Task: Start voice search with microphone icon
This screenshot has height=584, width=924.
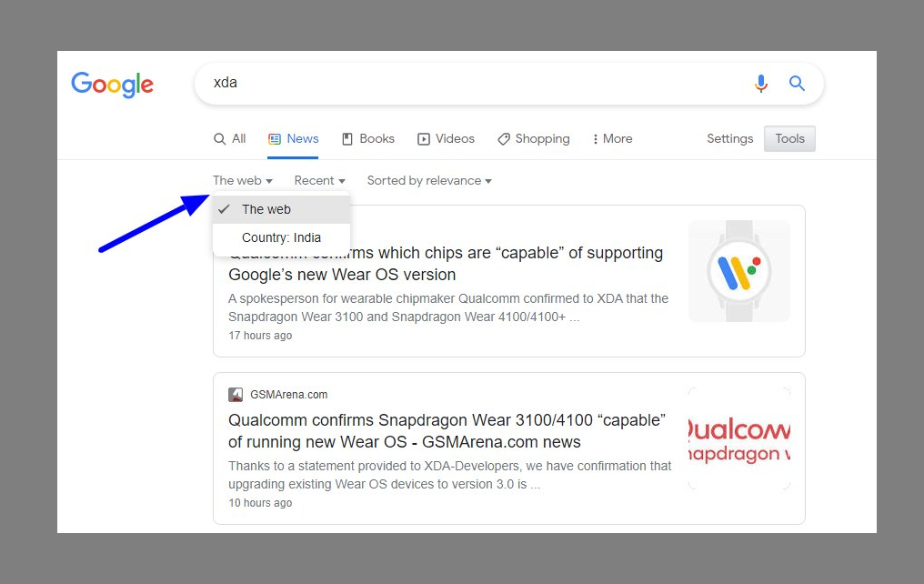Action: pyautogui.click(x=761, y=84)
